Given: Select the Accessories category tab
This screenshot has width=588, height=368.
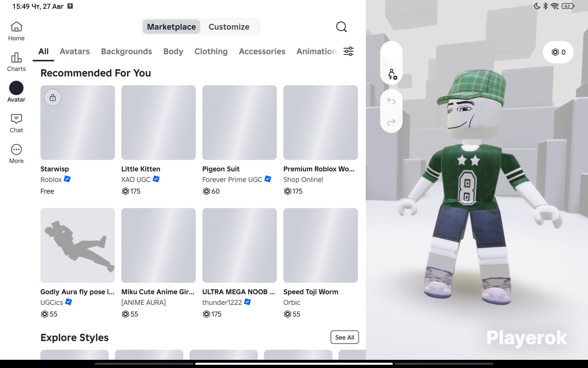Looking at the screenshot, I should tap(262, 52).
